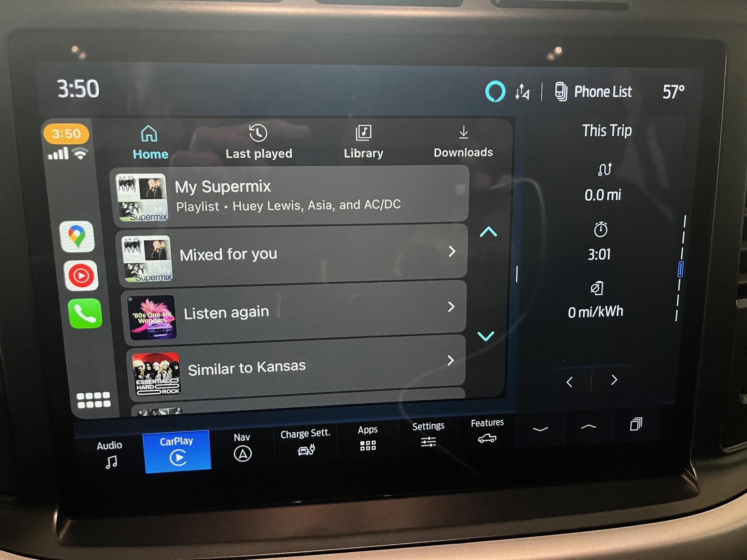This screenshot has width=747, height=560.
Task: Tap scroll down chevron arrow
Action: (488, 336)
